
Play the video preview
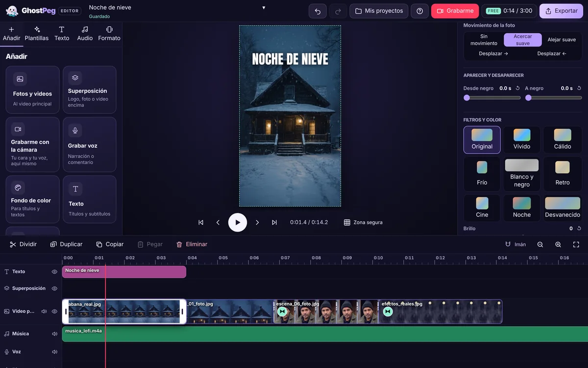tap(238, 222)
